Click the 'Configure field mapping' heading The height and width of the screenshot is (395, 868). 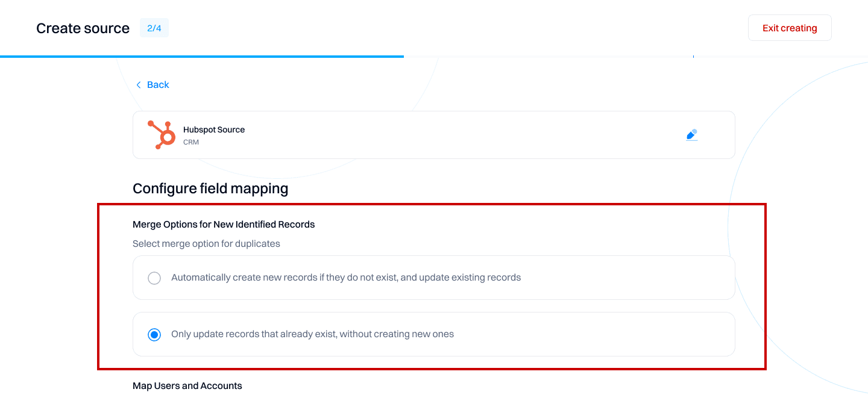[x=210, y=188]
